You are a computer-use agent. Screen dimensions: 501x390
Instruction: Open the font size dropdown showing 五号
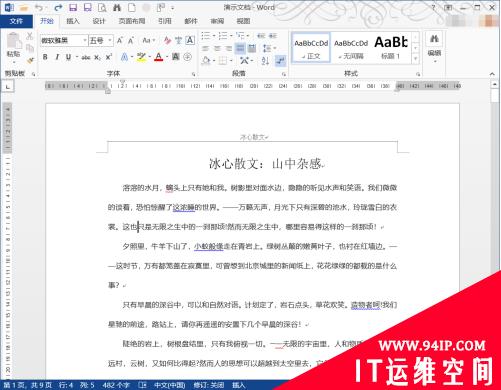[x=110, y=41]
